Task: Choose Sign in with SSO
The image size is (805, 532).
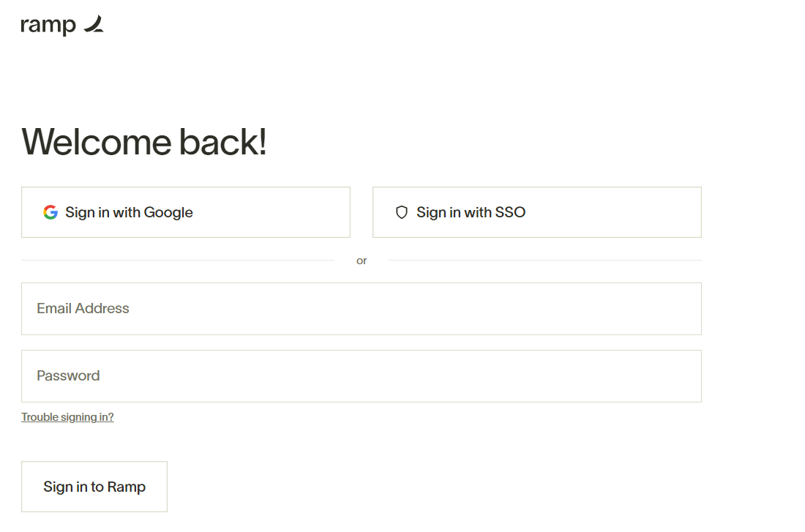Action: (x=537, y=212)
